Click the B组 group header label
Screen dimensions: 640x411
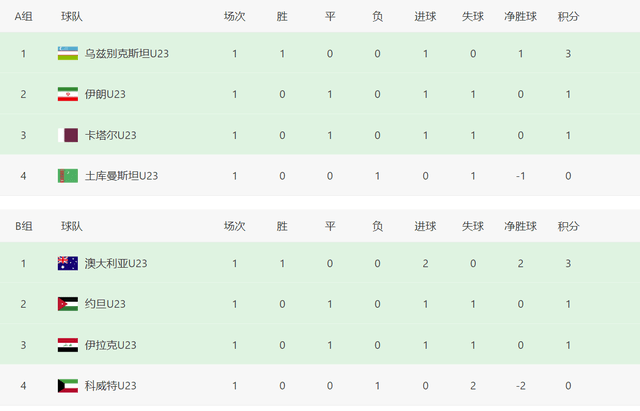pos(24,226)
